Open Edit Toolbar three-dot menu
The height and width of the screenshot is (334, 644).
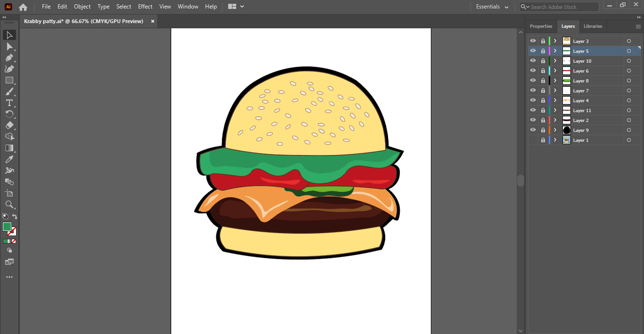tap(9, 277)
